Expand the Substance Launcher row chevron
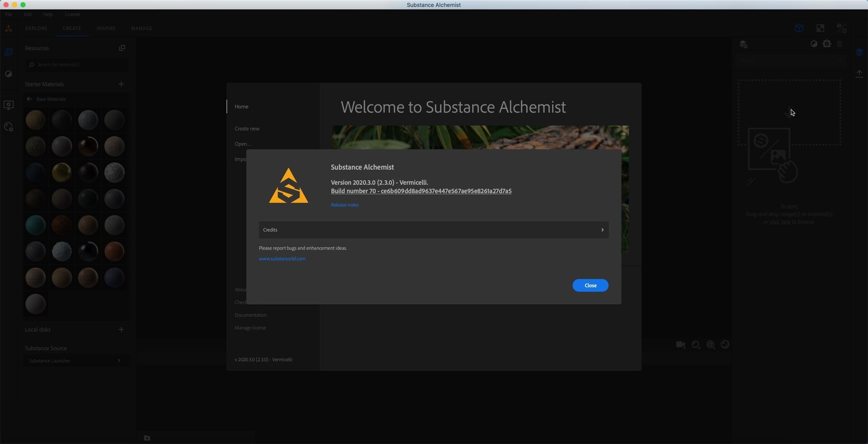868x444 pixels. (119, 361)
